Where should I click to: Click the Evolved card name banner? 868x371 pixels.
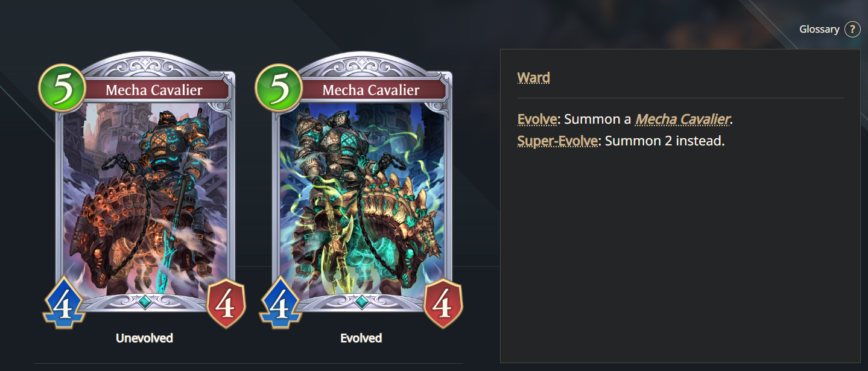coord(371,90)
